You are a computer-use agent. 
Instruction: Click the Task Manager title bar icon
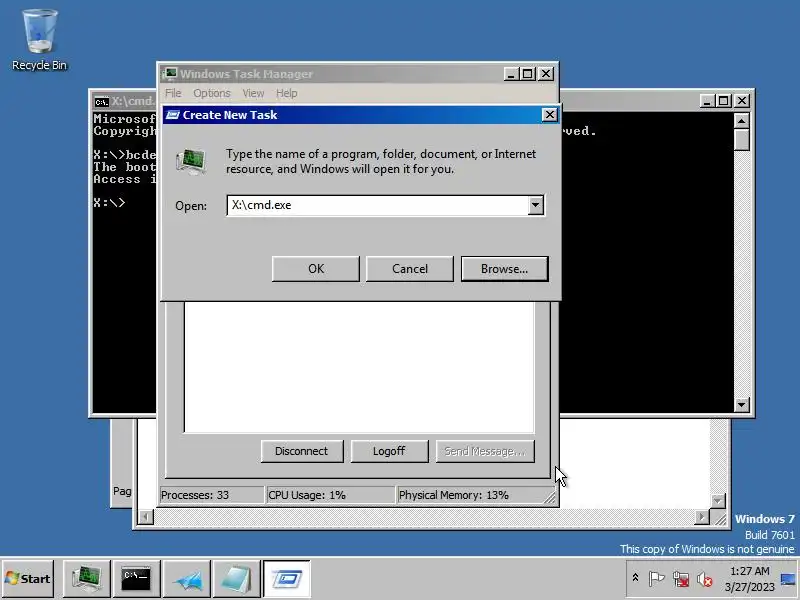[170, 74]
